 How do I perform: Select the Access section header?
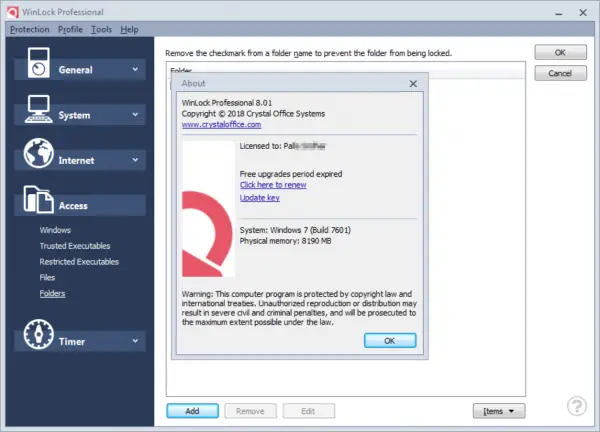(x=80, y=205)
